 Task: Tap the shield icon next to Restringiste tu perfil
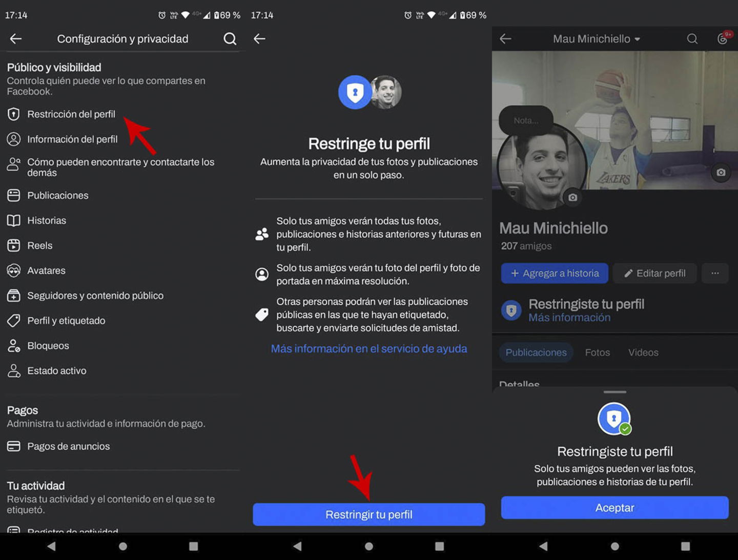point(511,310)
